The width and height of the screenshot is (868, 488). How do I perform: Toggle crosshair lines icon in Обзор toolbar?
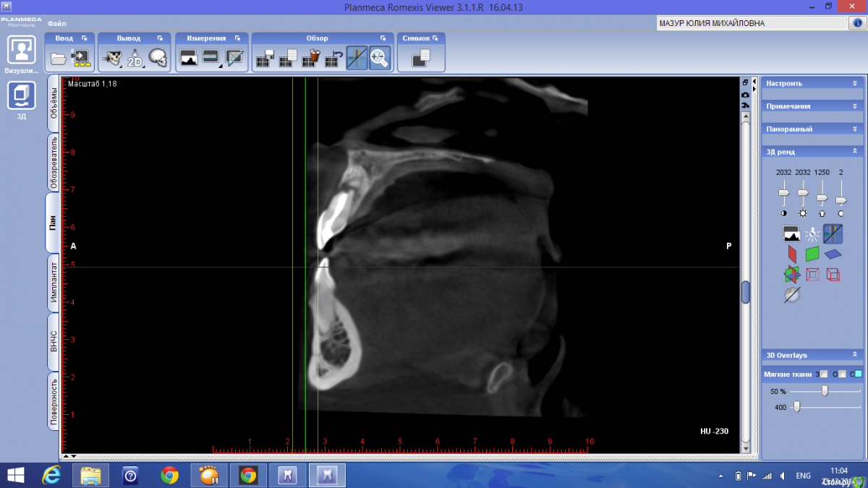(357, 58)
